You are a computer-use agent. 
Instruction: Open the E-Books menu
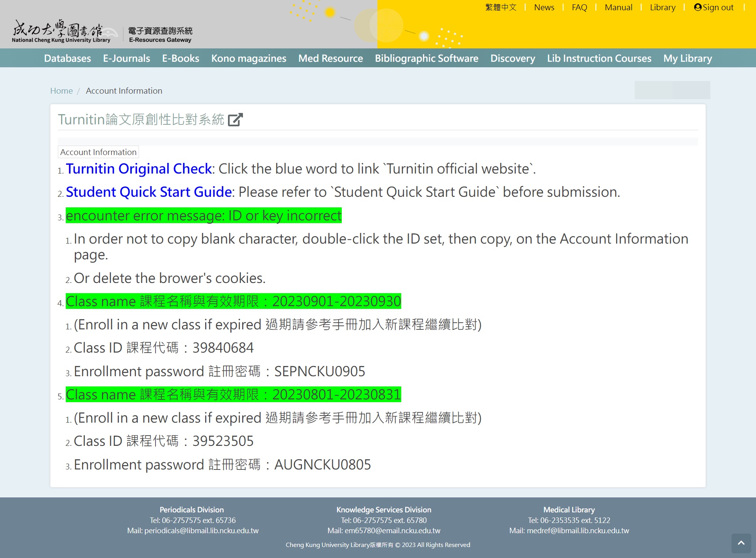(x=181, y=58)
